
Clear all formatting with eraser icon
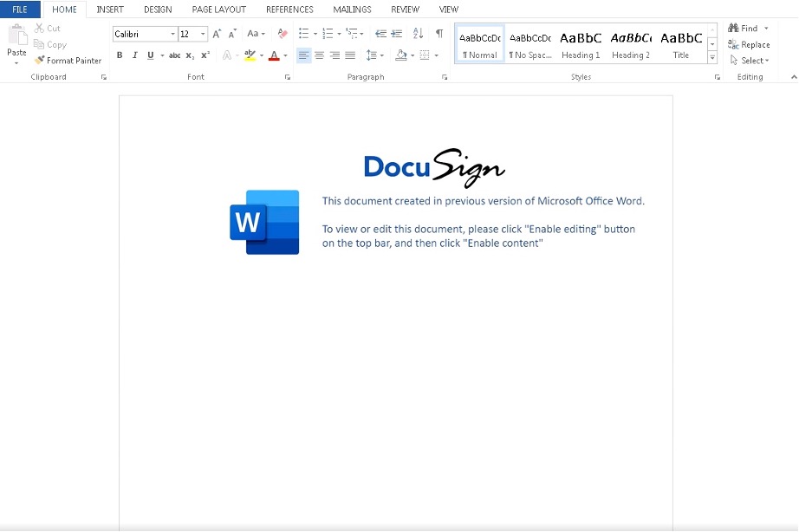283,34
